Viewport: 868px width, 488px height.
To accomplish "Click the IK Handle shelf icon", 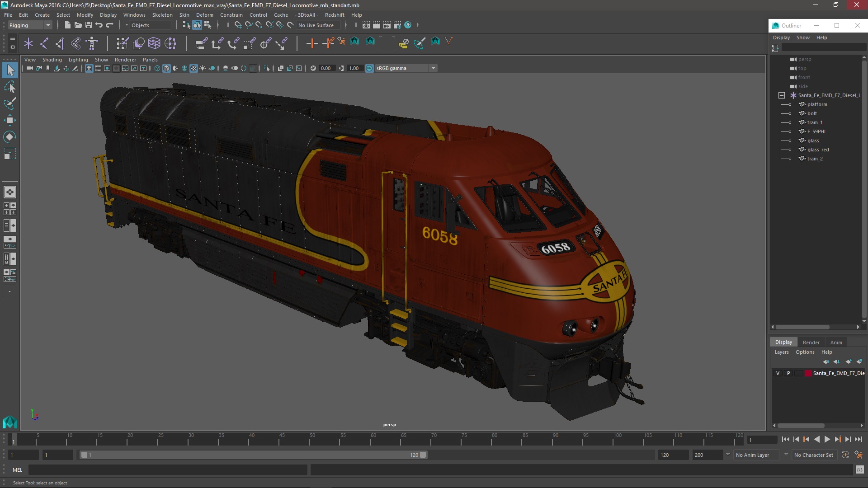I will 60,43.
